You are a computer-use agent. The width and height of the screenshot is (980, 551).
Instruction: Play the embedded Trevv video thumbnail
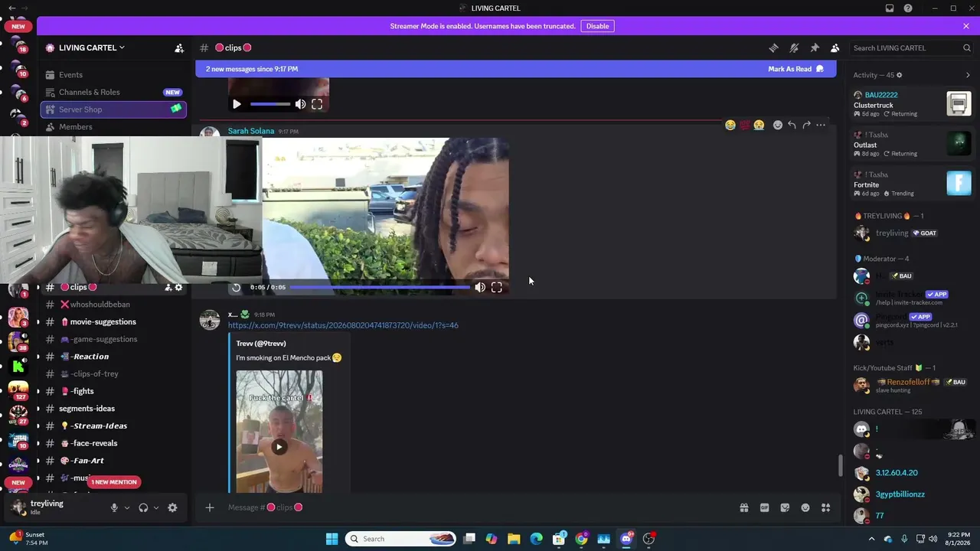[x=279, y=447]
